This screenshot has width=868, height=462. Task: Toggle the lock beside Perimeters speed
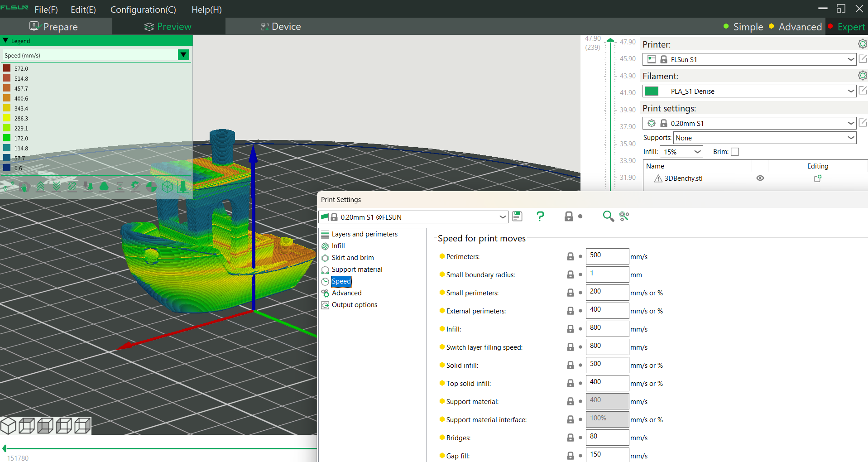tap(571, 256)
